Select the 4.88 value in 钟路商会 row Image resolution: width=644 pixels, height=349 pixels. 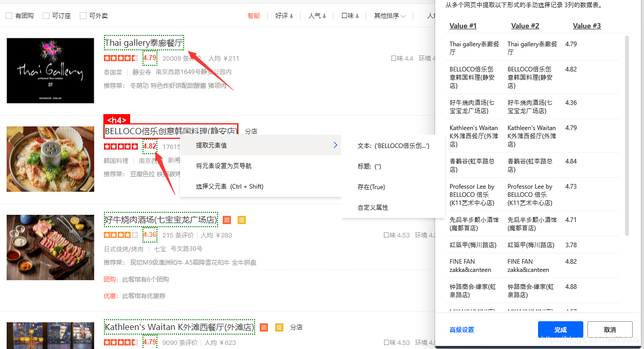(571, 287)
